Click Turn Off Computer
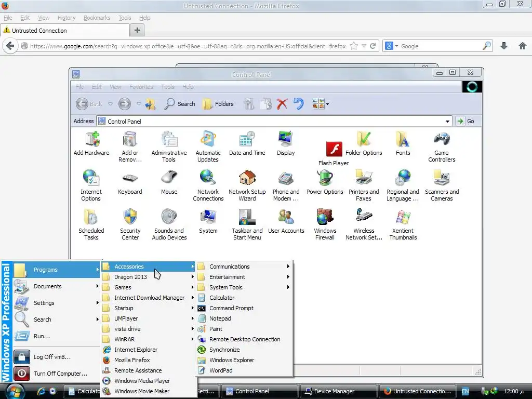The height and width of the screenshot is (399, 532). click(56, 374)
